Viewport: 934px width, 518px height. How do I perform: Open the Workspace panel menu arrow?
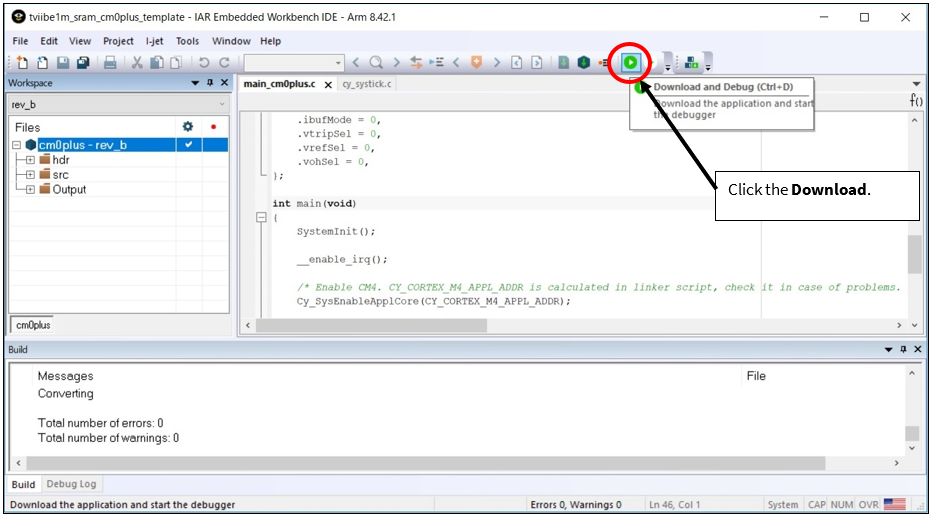click(195, 83)
